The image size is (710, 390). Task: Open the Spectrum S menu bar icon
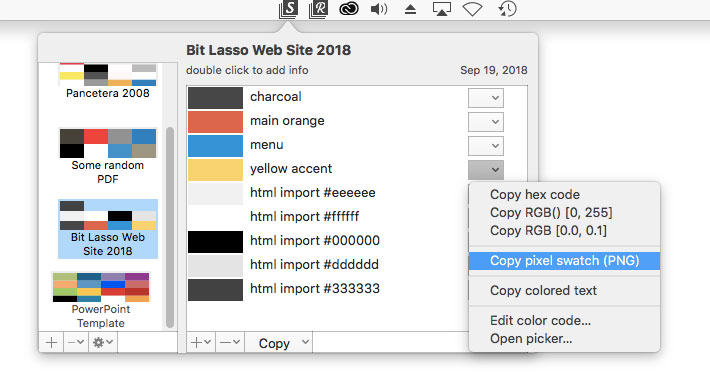288,10
